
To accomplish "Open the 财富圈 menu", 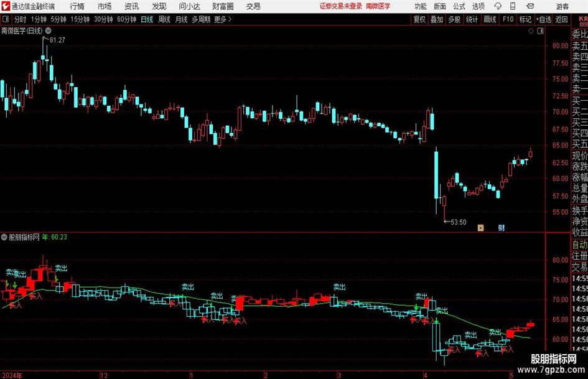I will point(223,6).
